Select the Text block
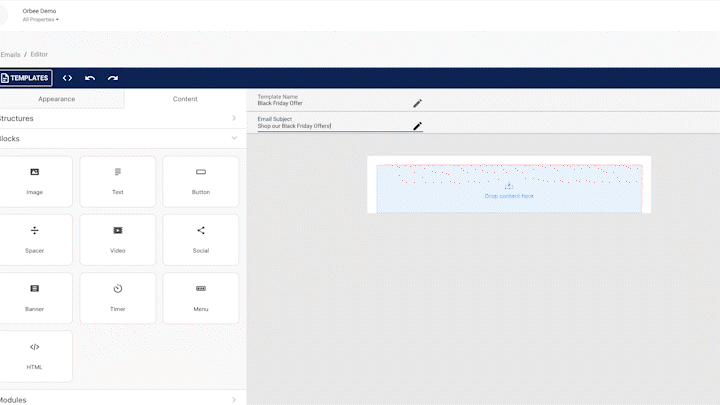The image size is (720, 405). pos(118,181)
